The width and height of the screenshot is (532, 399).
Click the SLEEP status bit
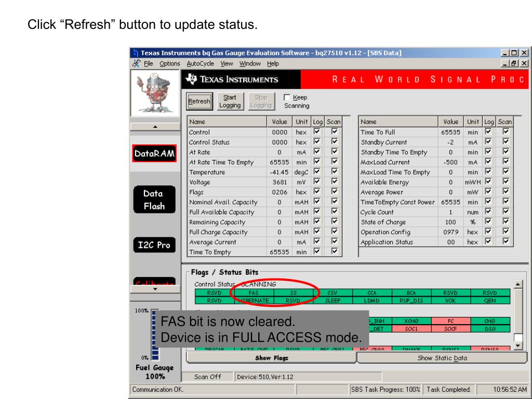point(332,301)
